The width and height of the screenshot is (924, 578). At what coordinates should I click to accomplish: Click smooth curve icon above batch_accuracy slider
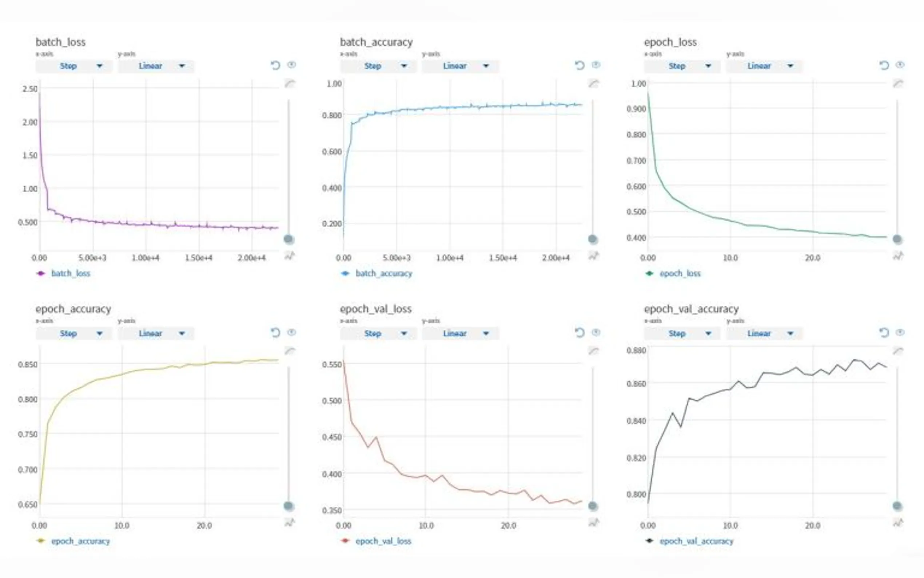(x=593, y=83)
